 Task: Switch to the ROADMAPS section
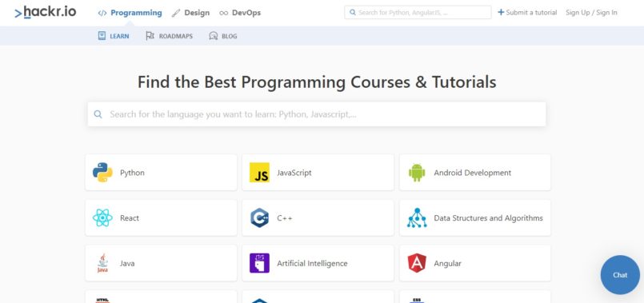click(170, 36)
